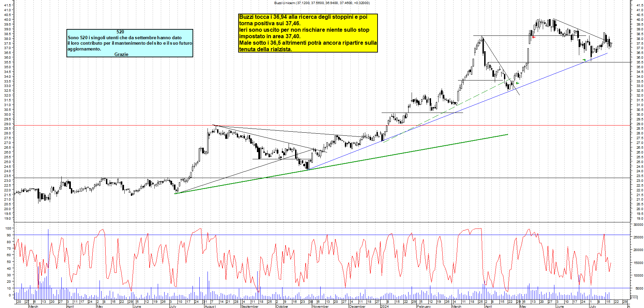This screenshot has width=644, height=308.
Task: Click the 90 oscillator scale label
Action: (9, 235)
